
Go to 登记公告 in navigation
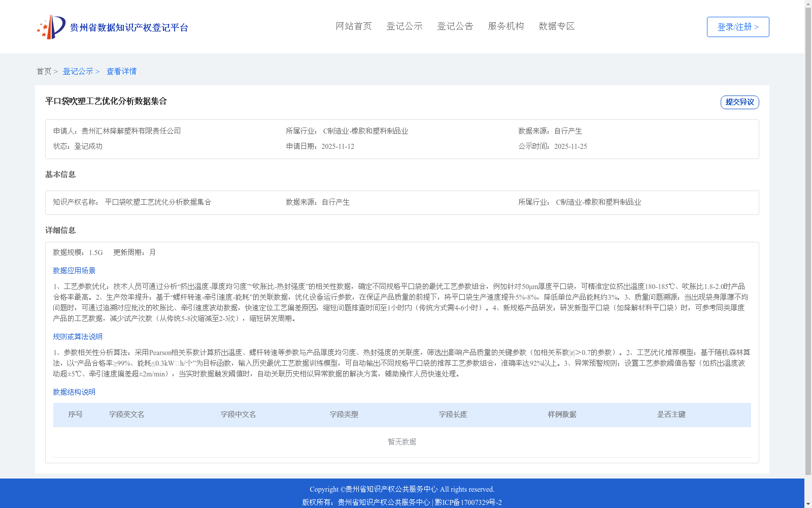(455, 26)
